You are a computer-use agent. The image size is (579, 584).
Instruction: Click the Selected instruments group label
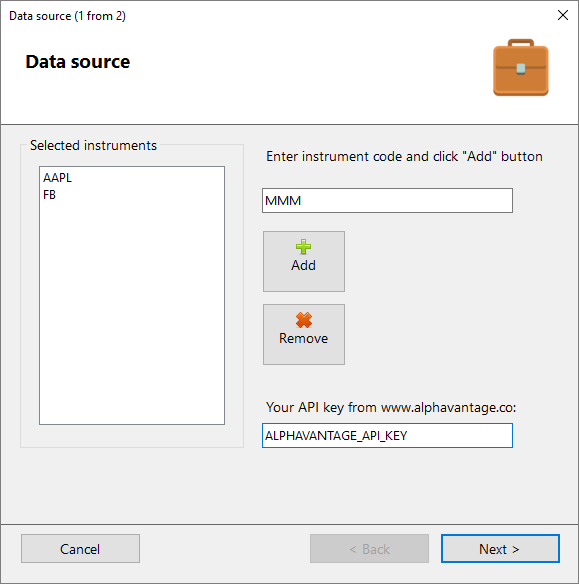93,145
